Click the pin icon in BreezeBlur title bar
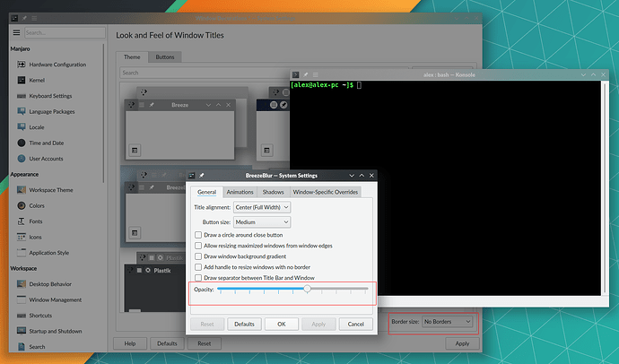The height and width of the screenshot is (364, 619). click(x=202, y=176)
